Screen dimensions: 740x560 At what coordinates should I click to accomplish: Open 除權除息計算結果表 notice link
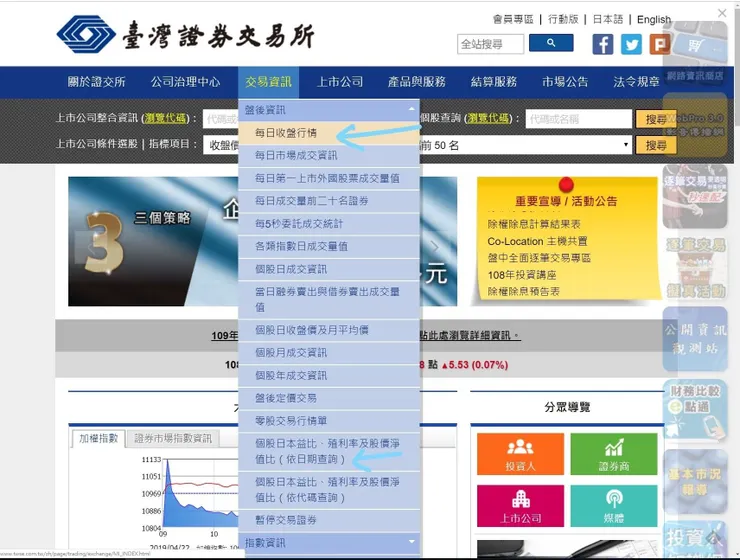coord(534,224)
